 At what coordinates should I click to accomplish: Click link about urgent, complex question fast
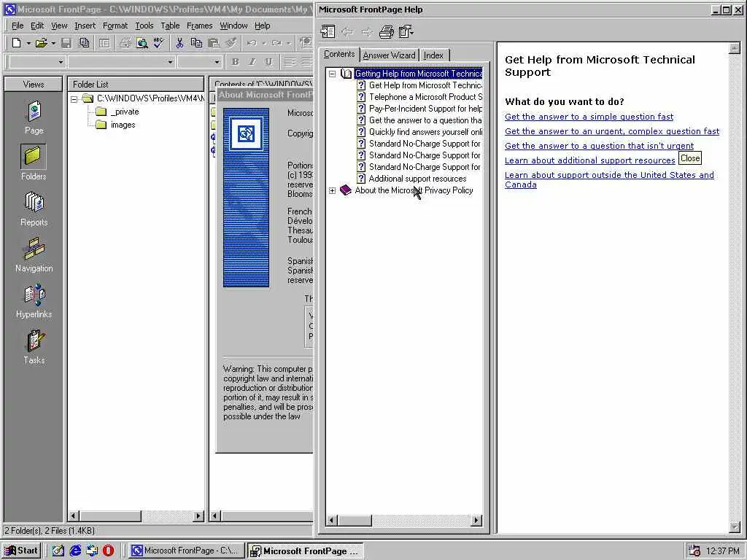tap(612, 131)
